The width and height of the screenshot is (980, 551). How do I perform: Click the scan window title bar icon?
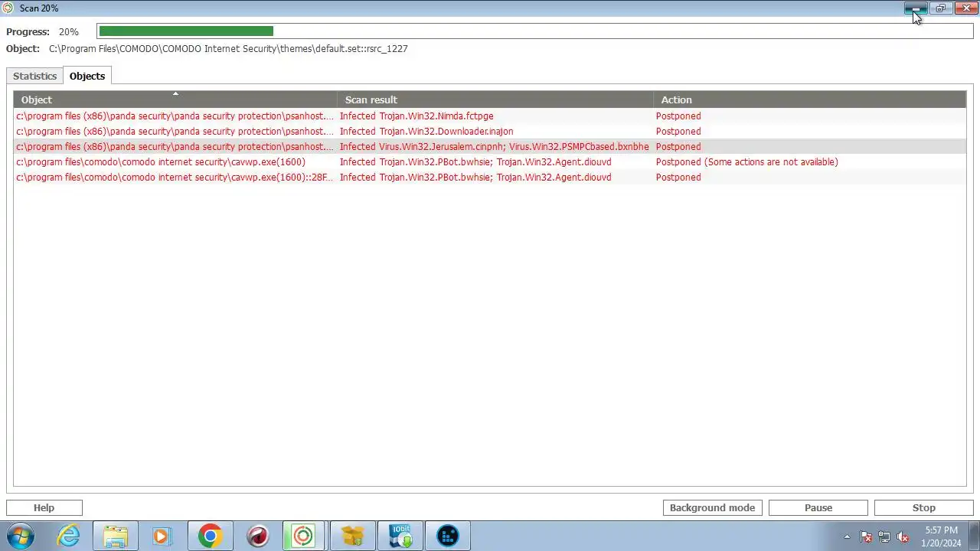coord(8,8)
